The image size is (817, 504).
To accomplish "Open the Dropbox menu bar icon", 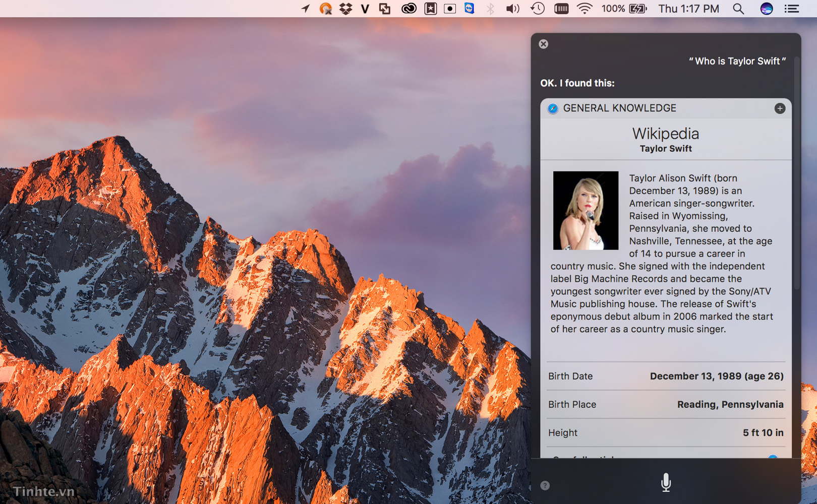I will coord(345,9).
